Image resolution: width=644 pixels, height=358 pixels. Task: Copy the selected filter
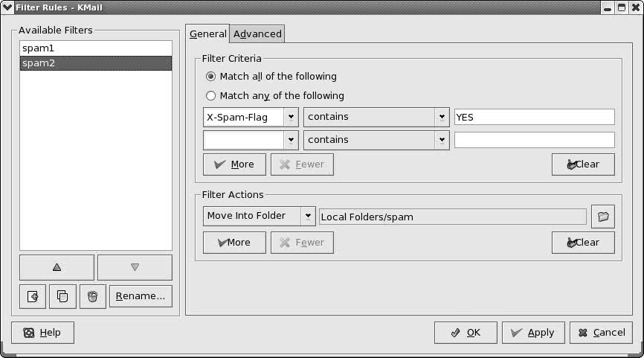click(x=62, y=296)
